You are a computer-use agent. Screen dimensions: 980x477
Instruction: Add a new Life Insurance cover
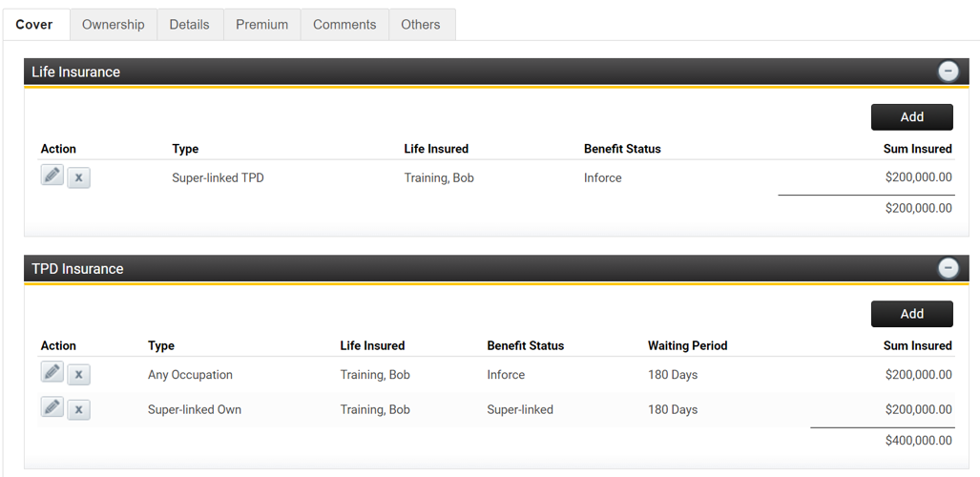(x=911, y=116)
